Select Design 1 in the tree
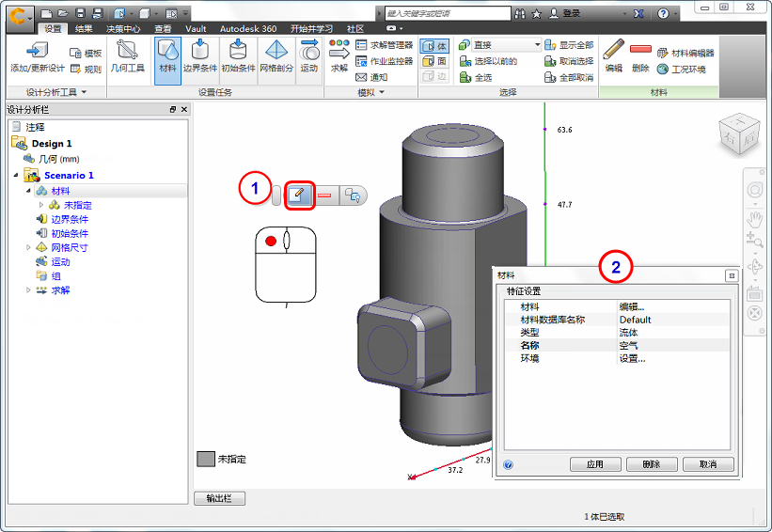 point(52,143)
